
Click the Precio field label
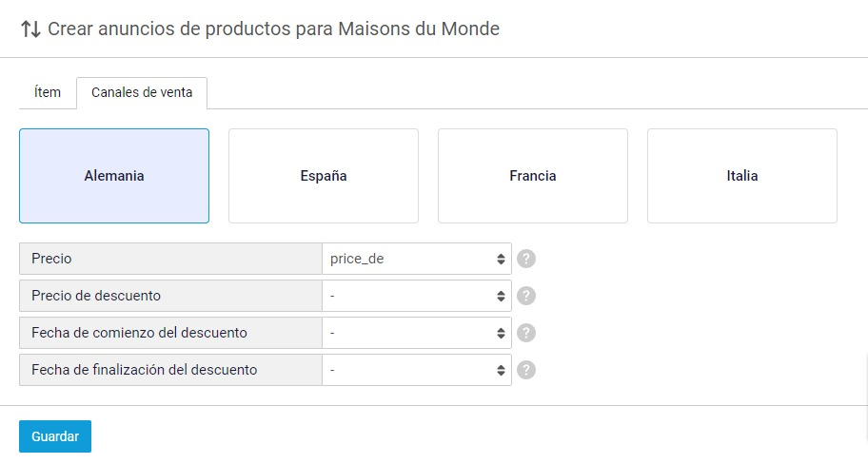[x=51, y=259]
